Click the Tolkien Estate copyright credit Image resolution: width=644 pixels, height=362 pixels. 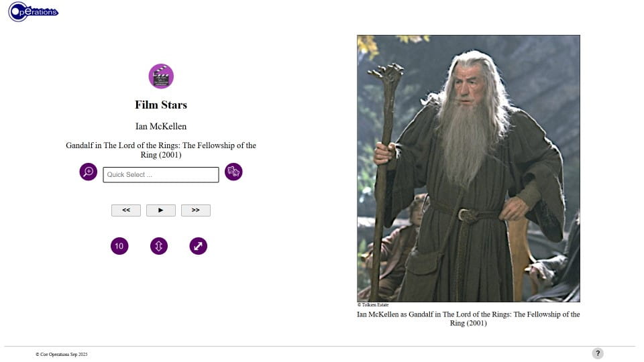tap(373, 305)
